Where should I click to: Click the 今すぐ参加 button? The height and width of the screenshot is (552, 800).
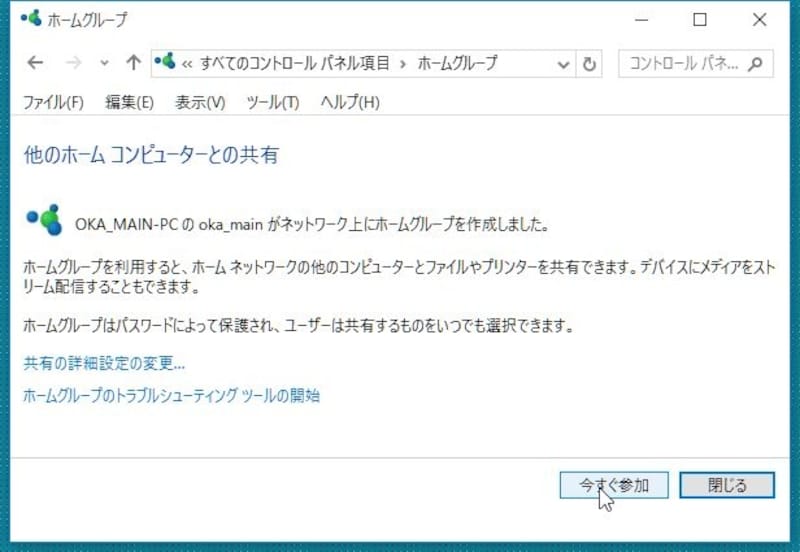(x=614, y=485)
